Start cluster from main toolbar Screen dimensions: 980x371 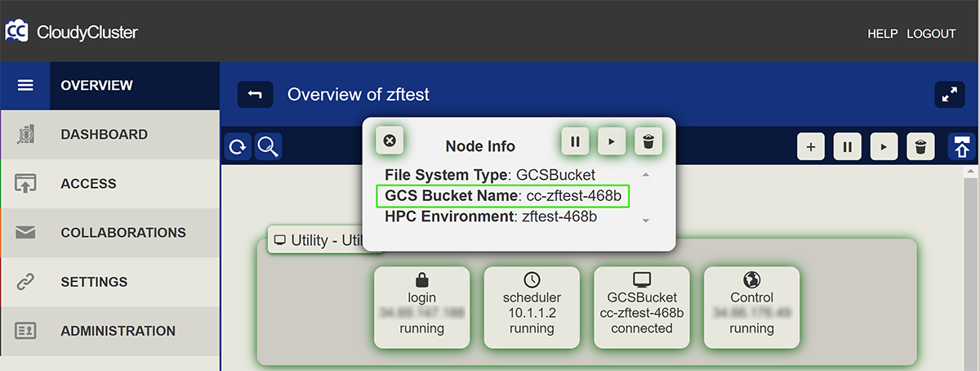tap(884, 147)
